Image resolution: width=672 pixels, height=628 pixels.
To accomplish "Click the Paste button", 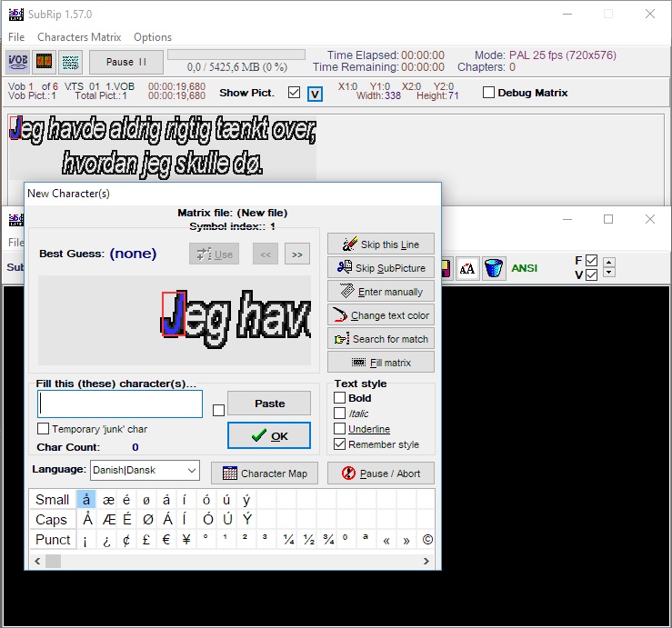I will click(x=269, y=404).
